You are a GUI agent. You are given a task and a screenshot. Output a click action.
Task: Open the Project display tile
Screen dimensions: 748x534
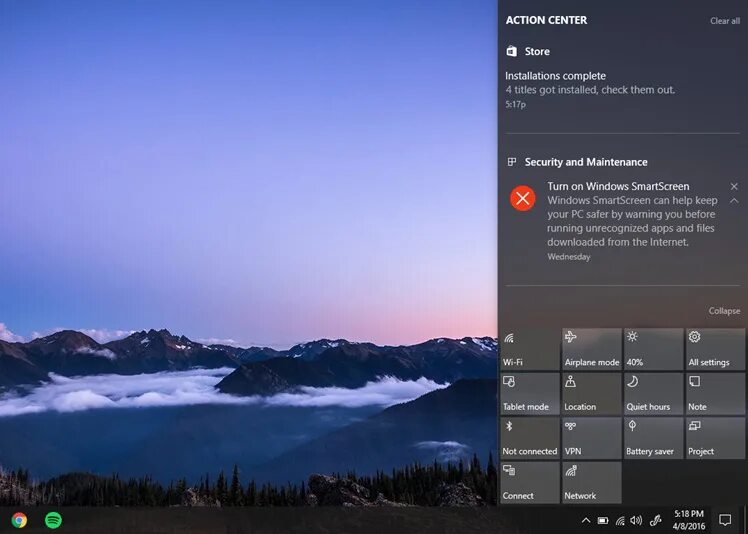tap(715, 438)
